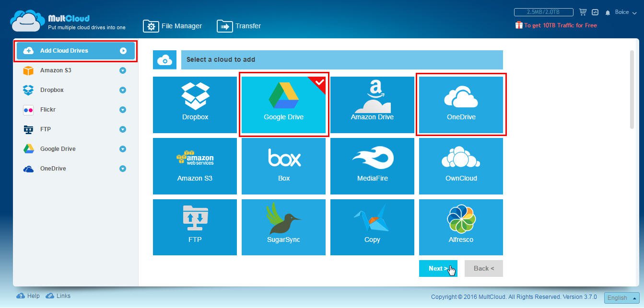Toggle the Google Drive selected checkmark
The width and height of the screenshot is (644, 308).
[x=319, y=82]
